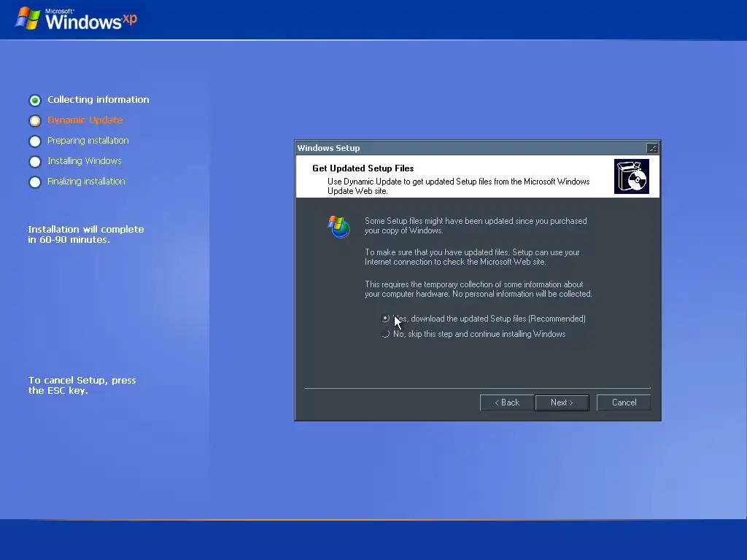
Task: Click the 'Windows Setup' title bar text
Action: pyautogui.click(x=329, y=148)
